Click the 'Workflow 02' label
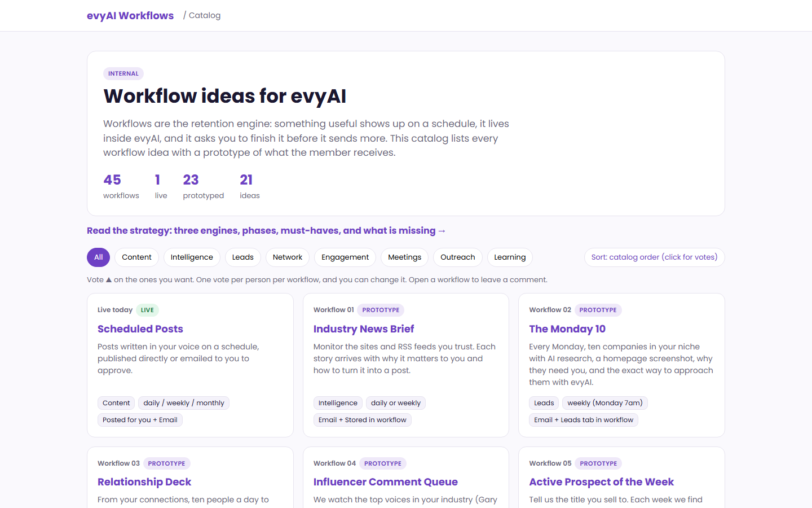 [x=550, y=310]
